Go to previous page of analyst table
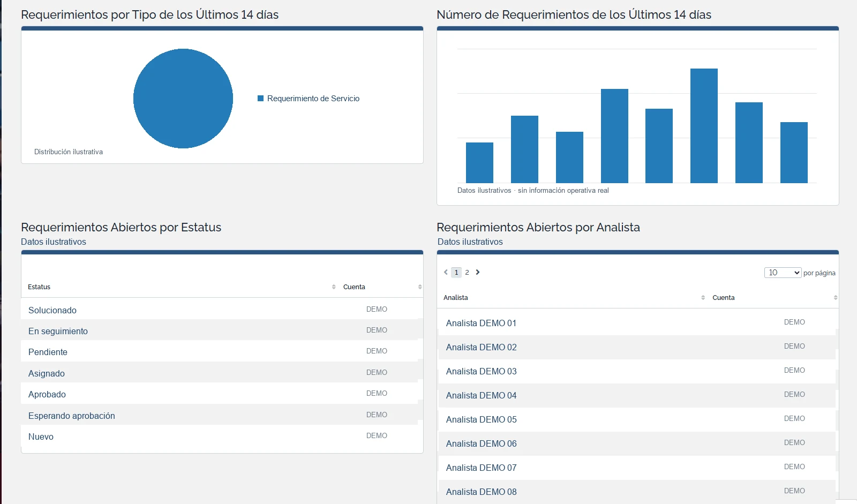 point(446,272)
